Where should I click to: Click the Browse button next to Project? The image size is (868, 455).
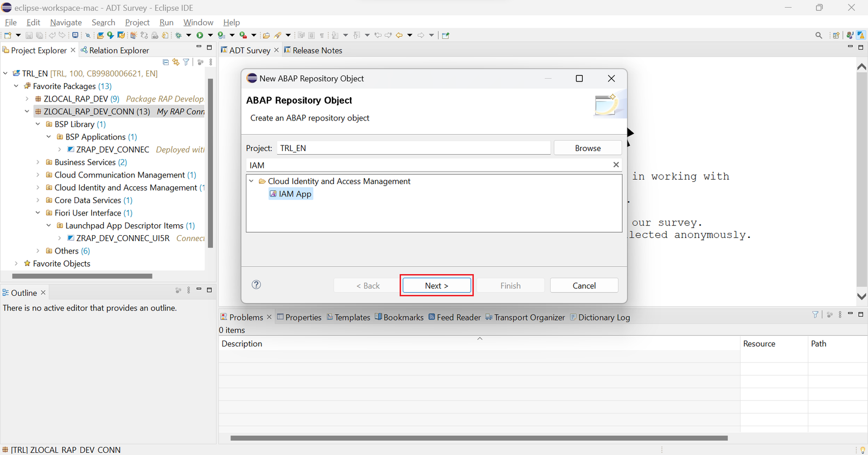point(588,148)
